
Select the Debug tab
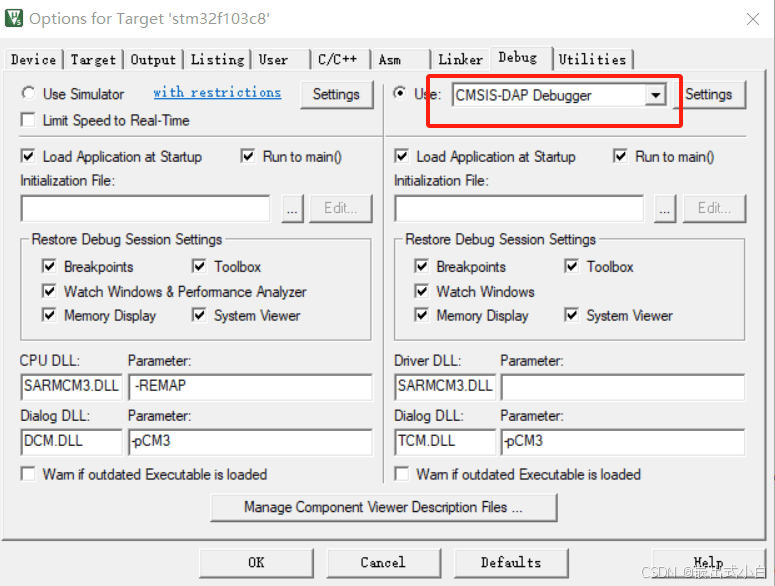pyautogui.click(x=521, y=58)
